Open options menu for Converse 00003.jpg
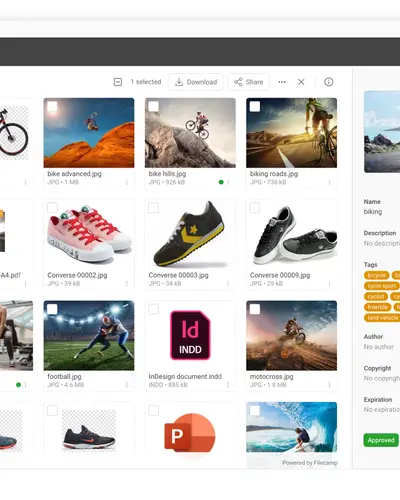Viewport: 400px width, 500px height. click(x=228, y=284)
